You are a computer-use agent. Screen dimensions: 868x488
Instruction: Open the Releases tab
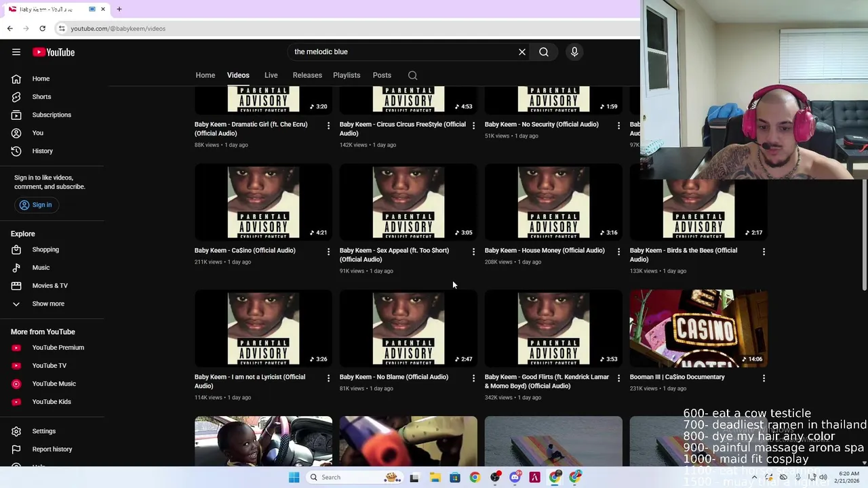[x=307, y=75]
